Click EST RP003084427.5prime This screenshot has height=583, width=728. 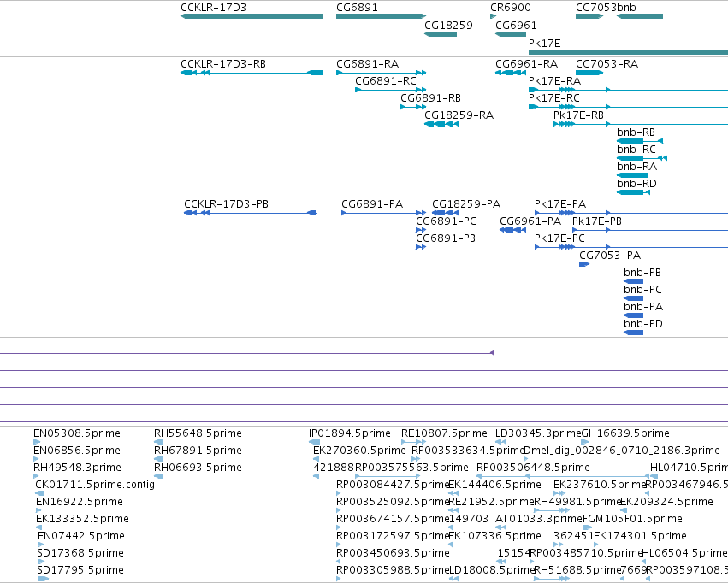339,493
